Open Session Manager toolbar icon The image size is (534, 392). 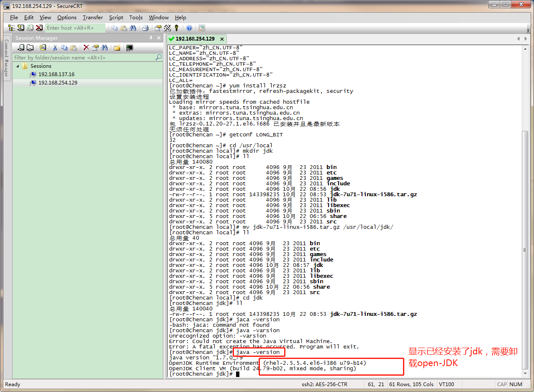(12, 28)
